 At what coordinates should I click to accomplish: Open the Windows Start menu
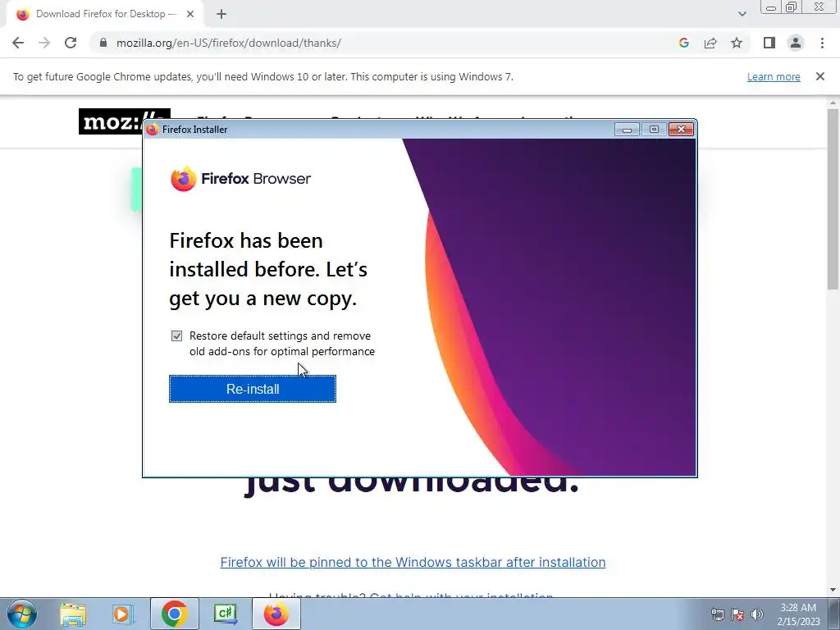point(22,614)
